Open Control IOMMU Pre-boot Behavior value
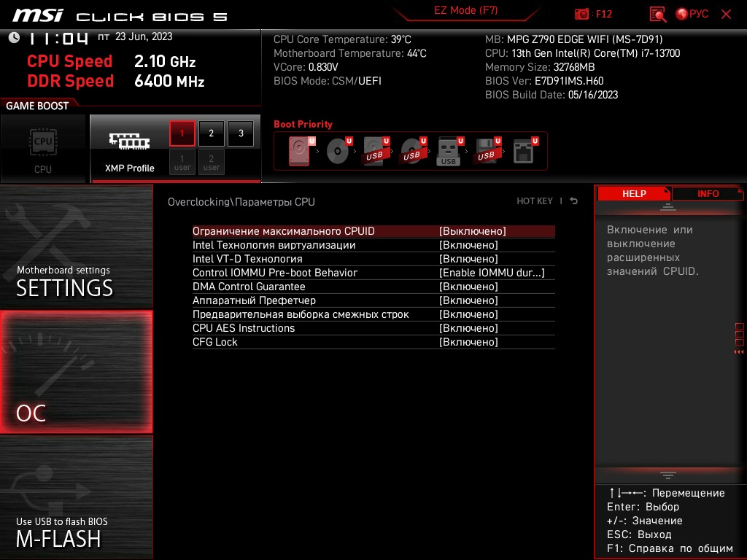747x560 pixels. click(492, 273)
